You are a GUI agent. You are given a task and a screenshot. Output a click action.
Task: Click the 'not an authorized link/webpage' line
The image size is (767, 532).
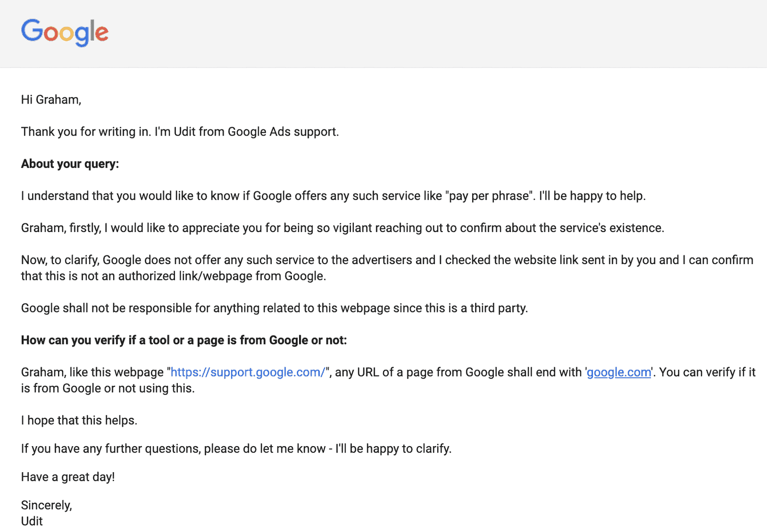pyautogui.click(x=174, y=277)
